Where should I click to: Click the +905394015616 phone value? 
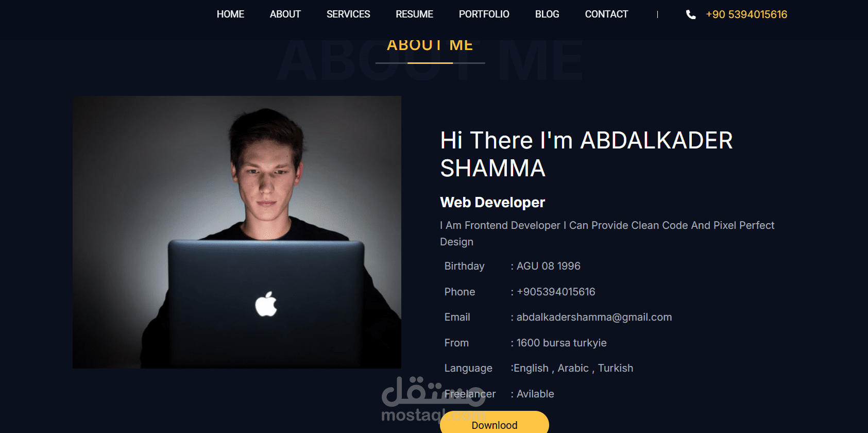(556, 292)
